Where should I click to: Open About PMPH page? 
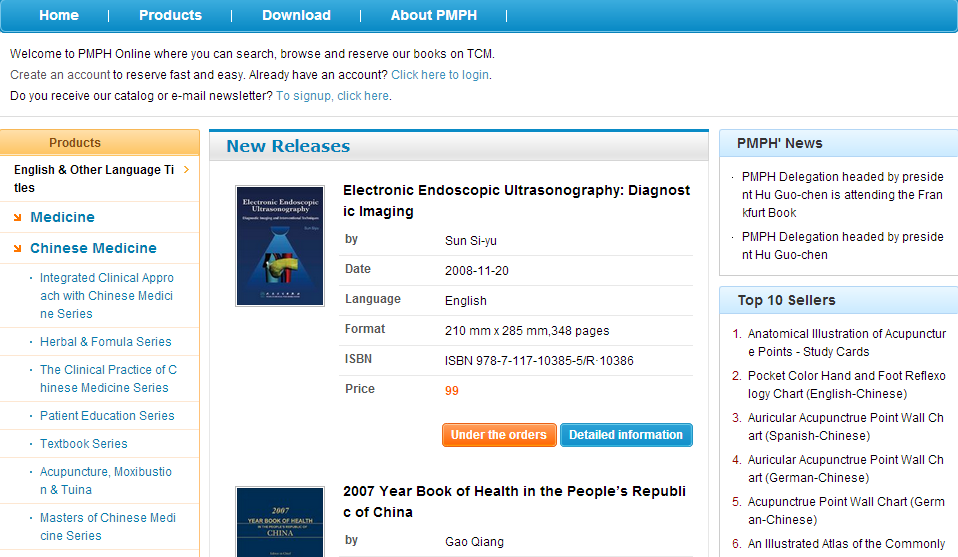pos(434,15)
